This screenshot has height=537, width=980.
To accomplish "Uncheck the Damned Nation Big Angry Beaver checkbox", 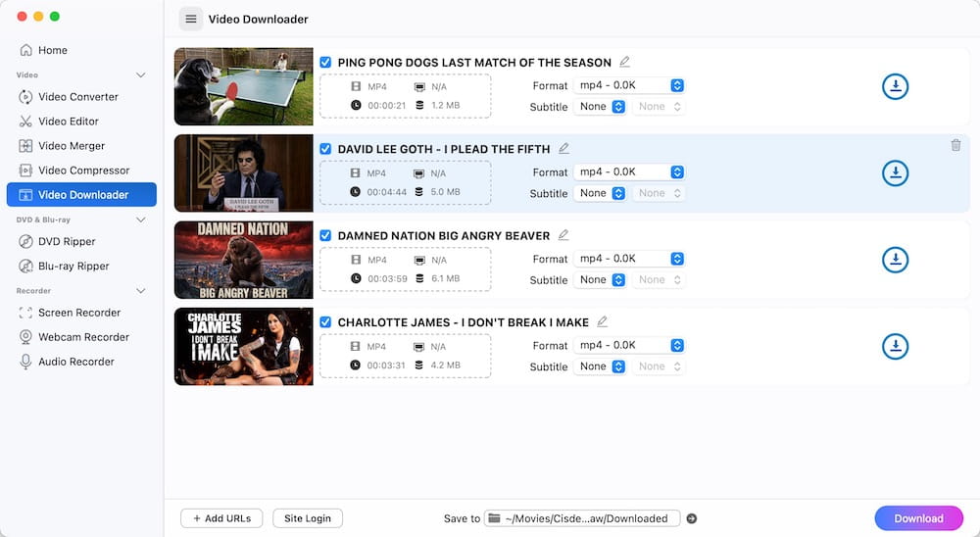I will click(x=325, y=235).
